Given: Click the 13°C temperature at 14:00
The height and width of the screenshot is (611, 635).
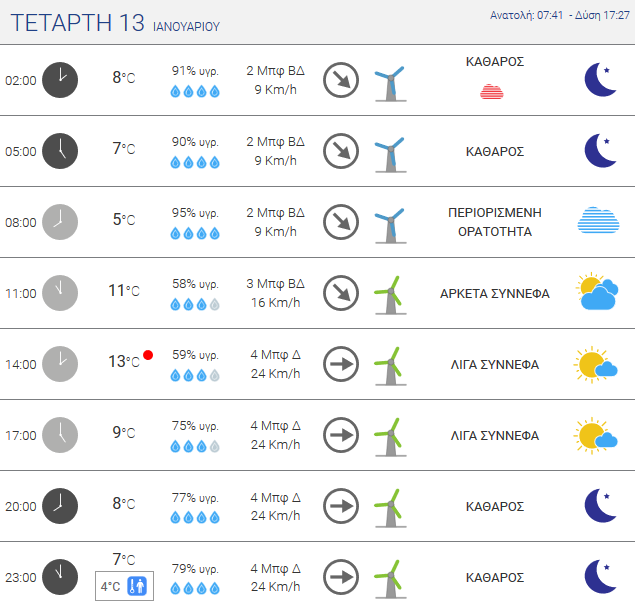Looking at the screenshot, I should tap(123, 361).
